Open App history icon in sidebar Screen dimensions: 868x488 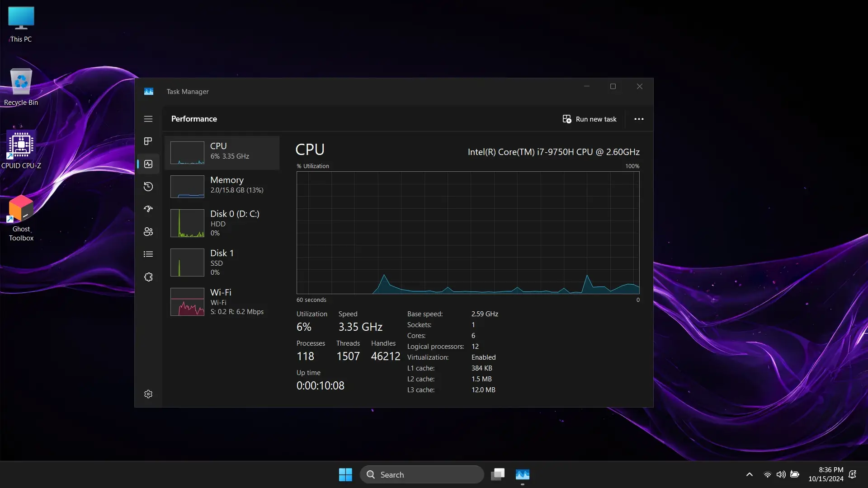click(148, 187)
